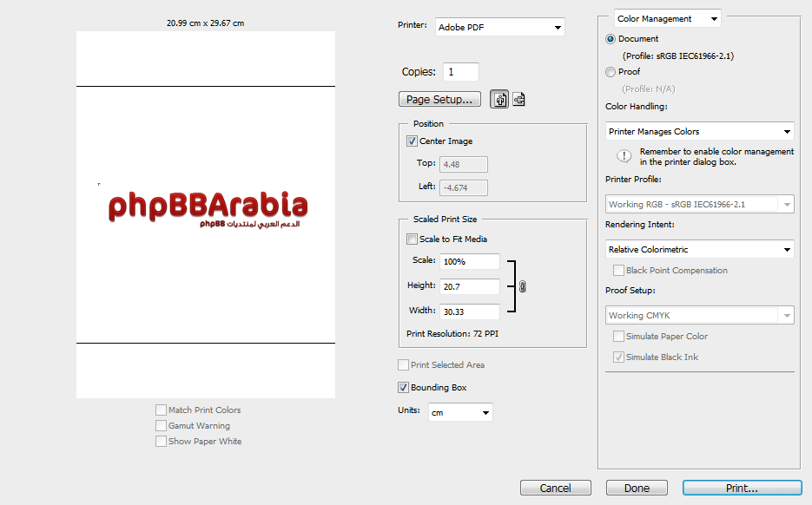Toggle Simulate Black Ink checkbox

click(618, 357)
